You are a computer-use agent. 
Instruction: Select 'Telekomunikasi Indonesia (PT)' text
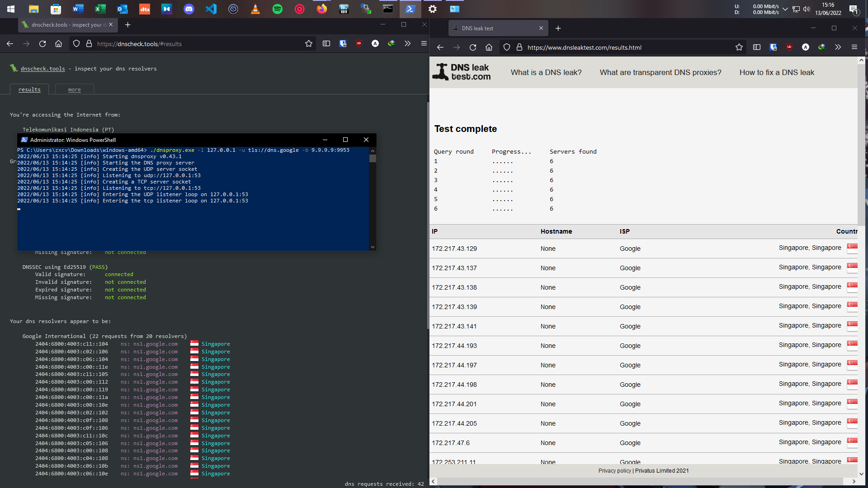pyautogui.click(x=68, y=130)
